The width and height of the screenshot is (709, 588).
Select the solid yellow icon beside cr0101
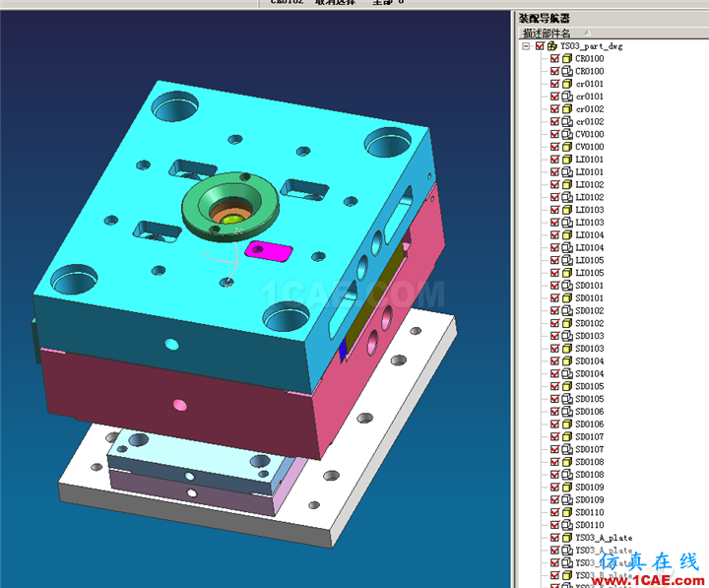[567, 84]
